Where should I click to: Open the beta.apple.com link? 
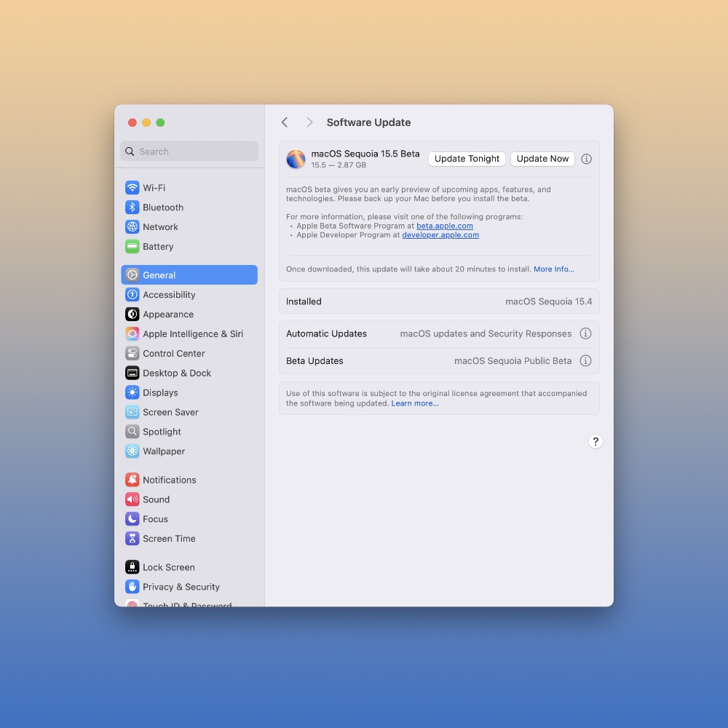coord(444,226)
